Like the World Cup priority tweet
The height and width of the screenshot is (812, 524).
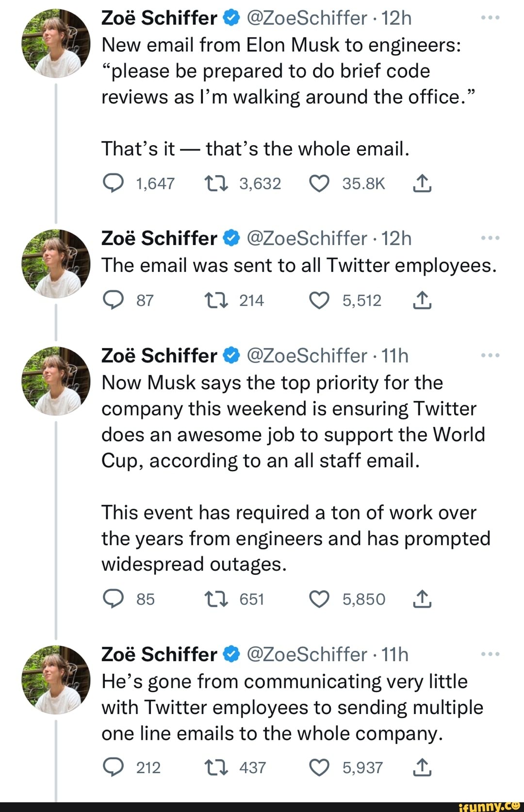[321, 599]
